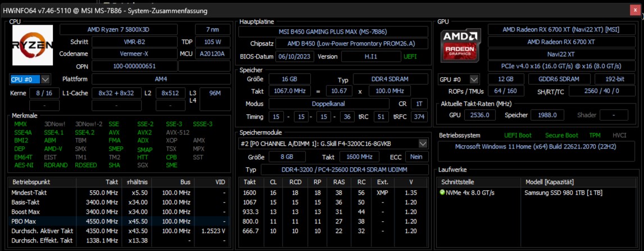The height and width of the screenshot is (251, 644).
Task: Click the 7 nm process value
Action: 212,30
